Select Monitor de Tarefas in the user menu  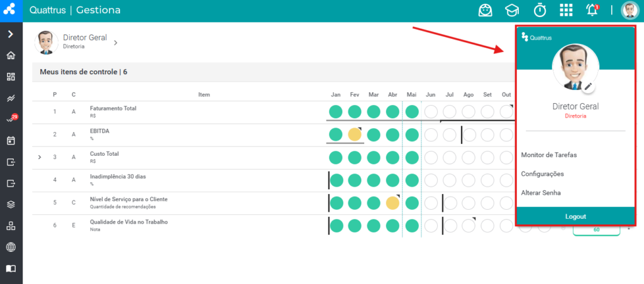[x=548, y=155]
